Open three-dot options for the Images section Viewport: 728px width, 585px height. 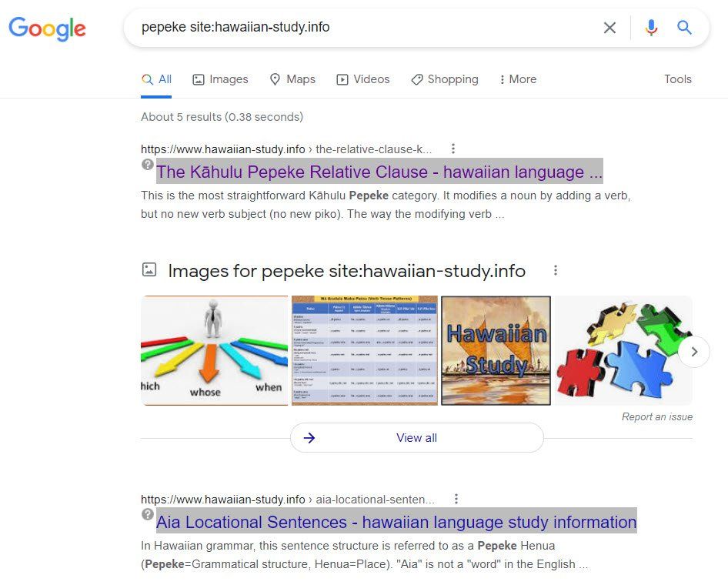click(x=556, y=270)
